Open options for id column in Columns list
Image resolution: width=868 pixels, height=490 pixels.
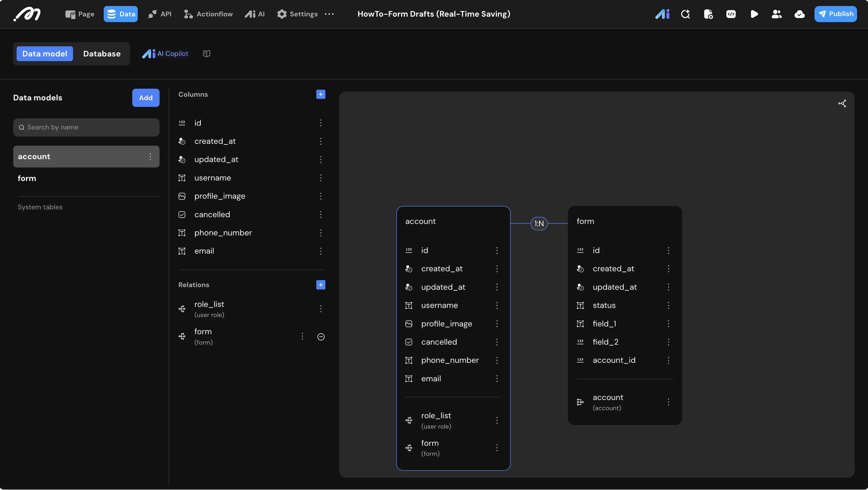321,123
